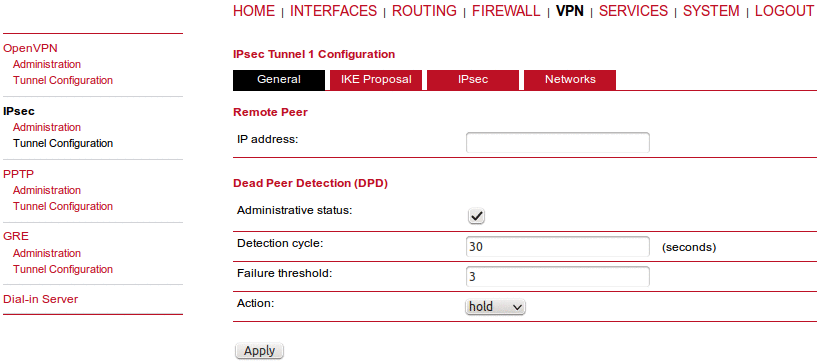Open the IPsec tab of tunnel configuration

click(473, 80)
